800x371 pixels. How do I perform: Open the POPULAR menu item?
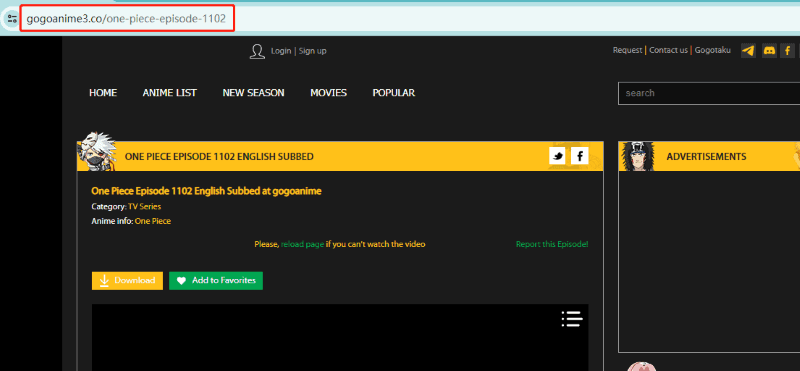pos(393,93)
